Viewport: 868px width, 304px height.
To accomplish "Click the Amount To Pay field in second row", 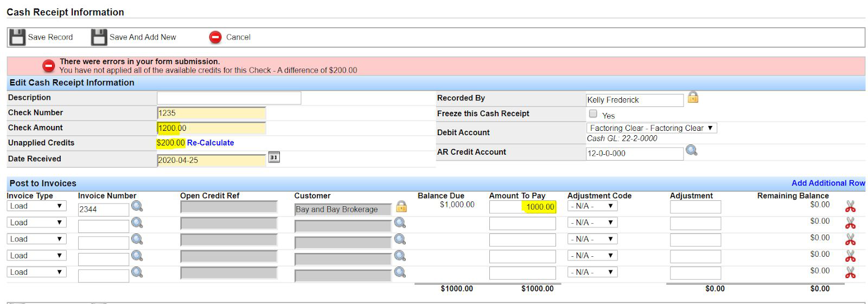I will point(522,223).
